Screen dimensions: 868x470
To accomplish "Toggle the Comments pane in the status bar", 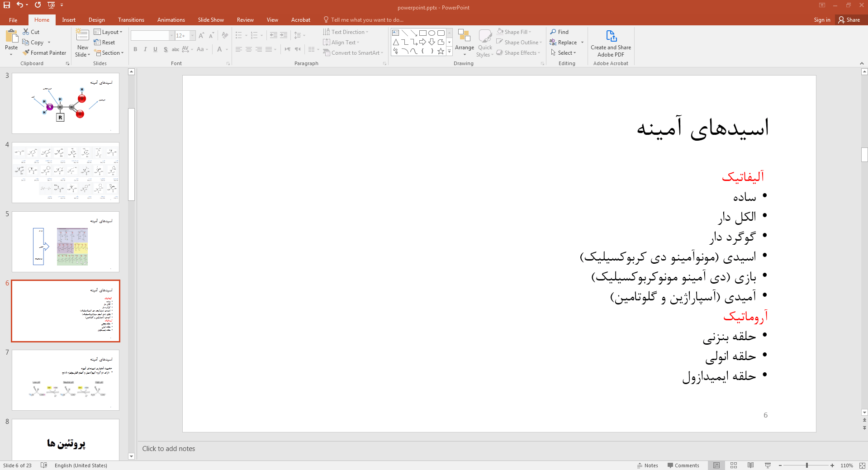I will [683, 465].
